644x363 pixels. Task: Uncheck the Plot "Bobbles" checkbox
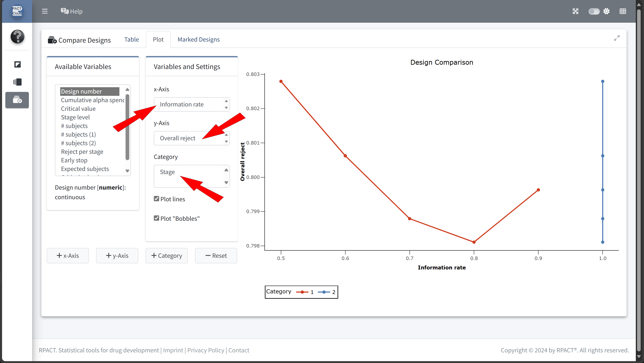156,218
